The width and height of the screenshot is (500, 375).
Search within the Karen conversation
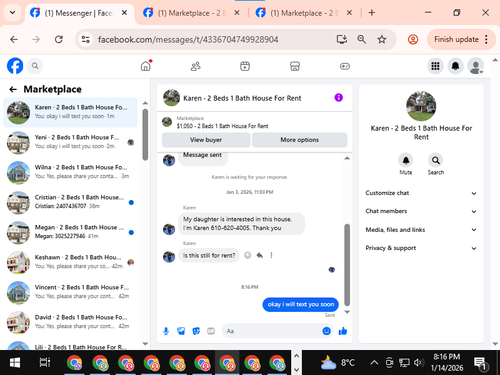point(436,160)
